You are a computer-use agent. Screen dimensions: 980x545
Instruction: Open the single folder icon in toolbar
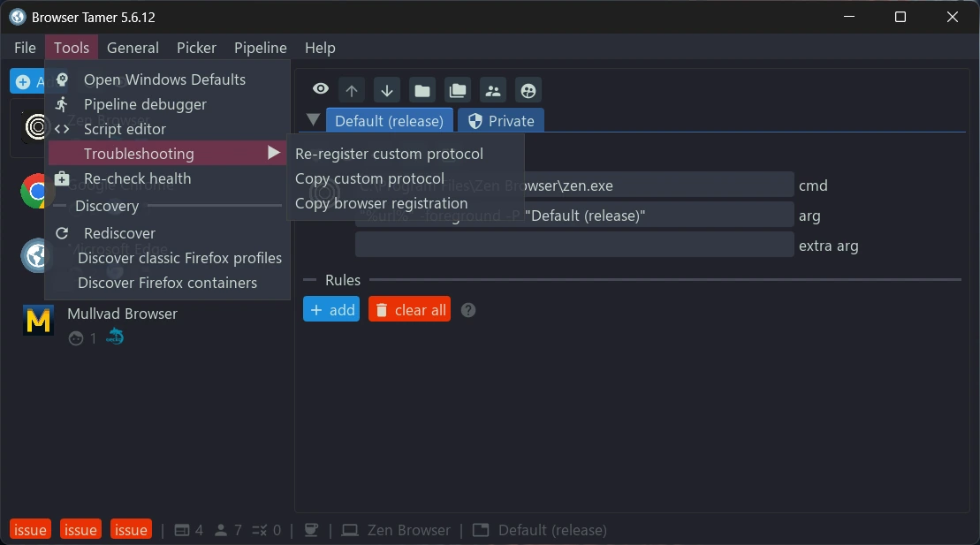[x=422, y=91]
